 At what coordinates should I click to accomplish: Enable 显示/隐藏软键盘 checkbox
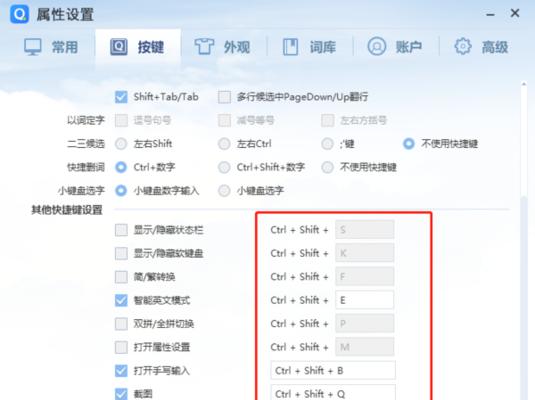pyautogui.click(x=121, y=254)
